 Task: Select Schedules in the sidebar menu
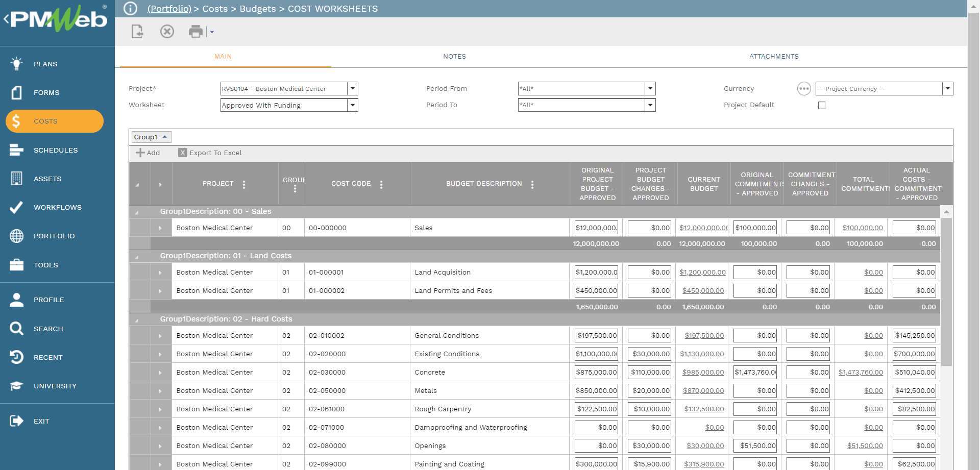(56, 150)
